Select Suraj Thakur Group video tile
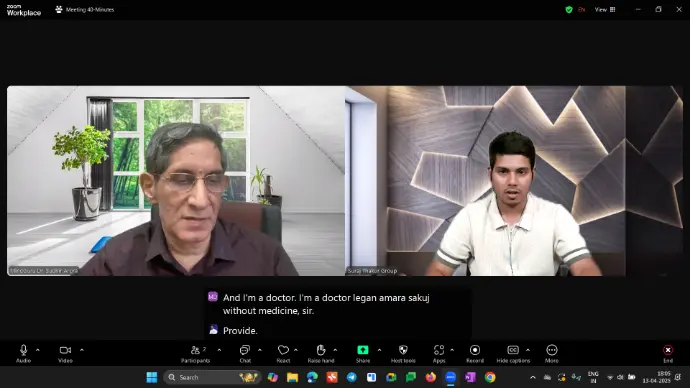This screenshot has height=388, width=690. coord(514,181)
